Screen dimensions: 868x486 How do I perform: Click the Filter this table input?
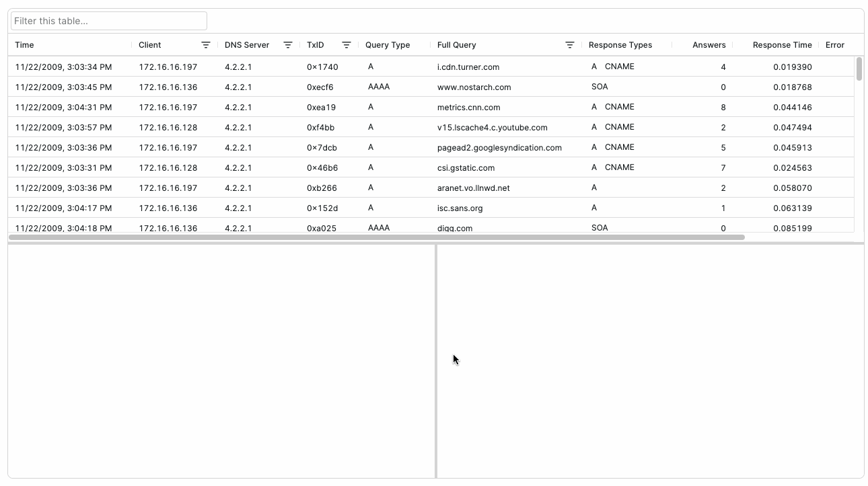(x=109, y=21)
